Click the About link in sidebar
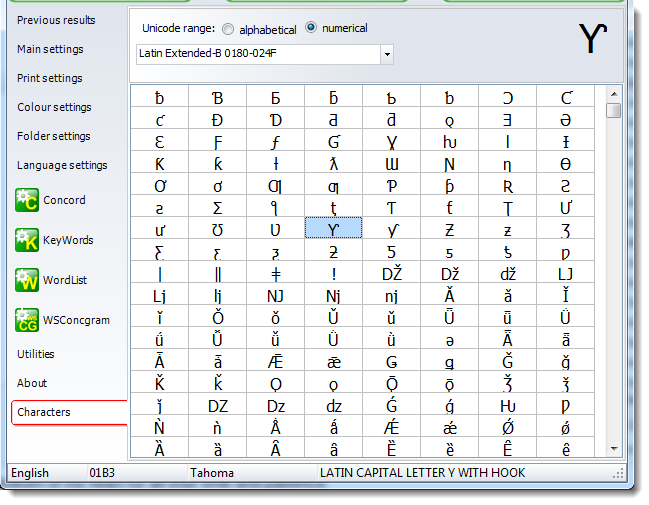 coord(32,383)
